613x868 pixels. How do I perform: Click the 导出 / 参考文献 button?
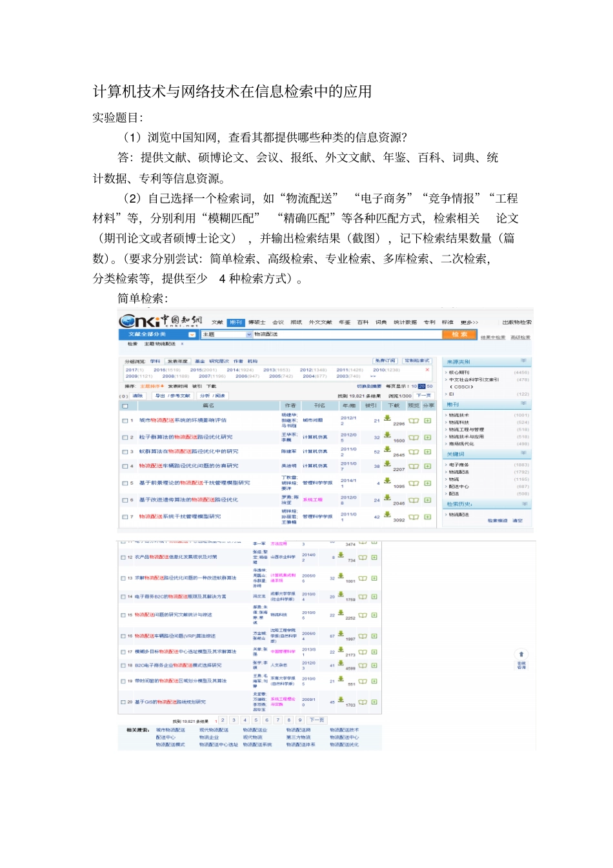172,396
